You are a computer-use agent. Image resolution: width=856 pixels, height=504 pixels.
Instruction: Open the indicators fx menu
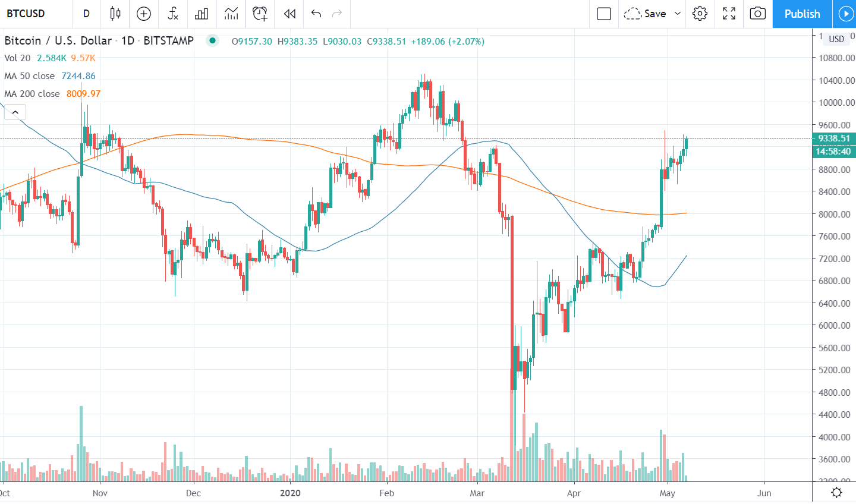pyautogui.click(x=173, y=14)
